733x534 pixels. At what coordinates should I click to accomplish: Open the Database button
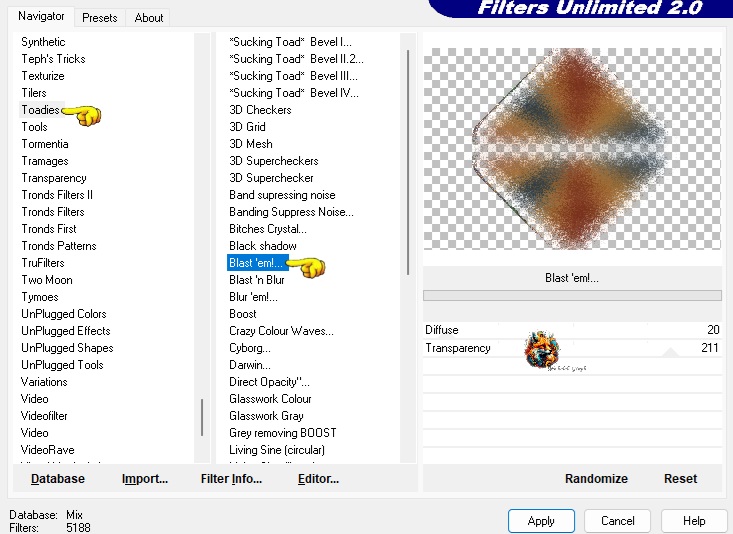click(x=57, y=479)
